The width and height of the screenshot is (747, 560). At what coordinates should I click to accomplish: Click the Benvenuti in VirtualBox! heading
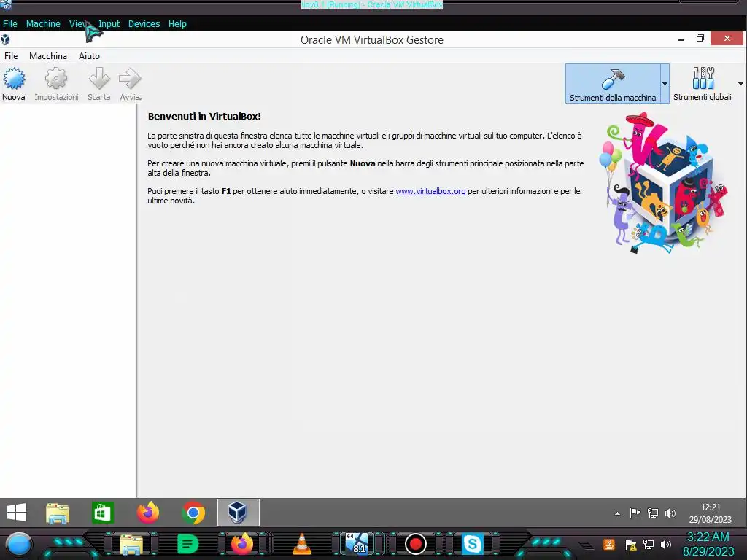[x=204, y=116]
